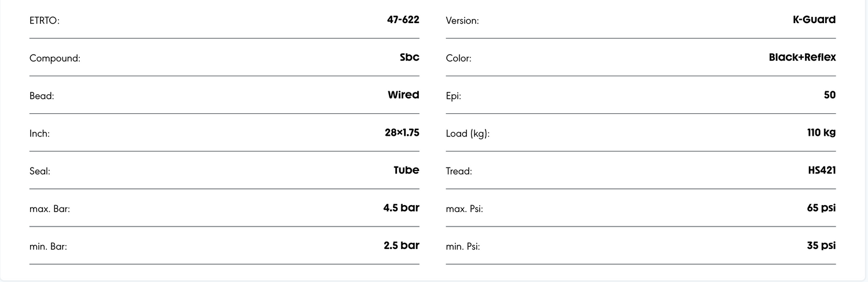Image resolution: width=868 pixels, height=282 pixels.
Task: Select the Compound label
Action: coord(55,58)
